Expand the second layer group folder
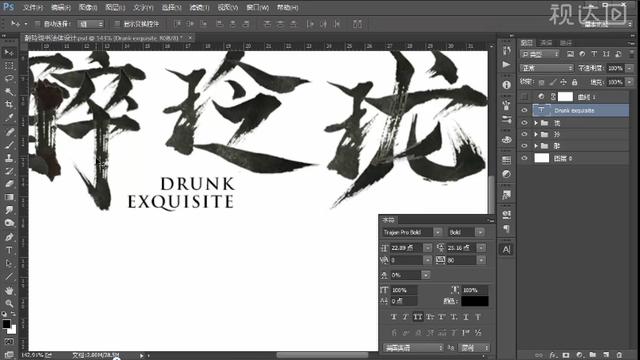Screen dimensions: 640x360 coord(536,134)
